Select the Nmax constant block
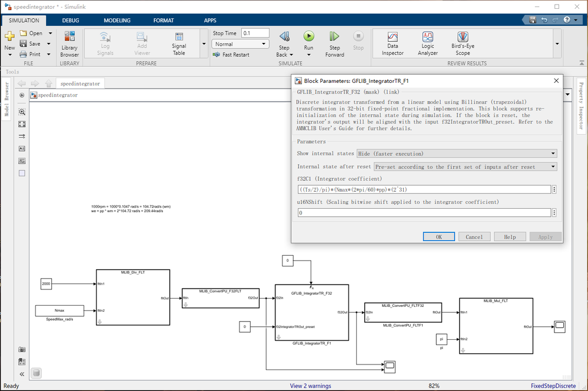Image resolution: width=588 pixels, height=391 pixels. 59,310
